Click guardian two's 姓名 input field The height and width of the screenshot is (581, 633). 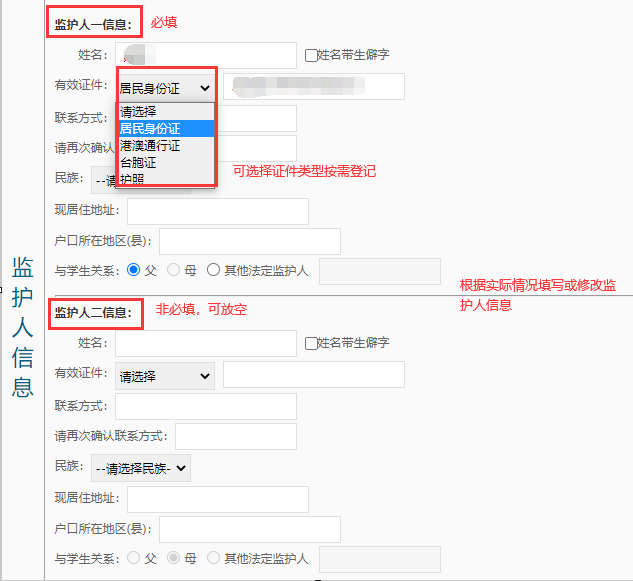point(206,343)
